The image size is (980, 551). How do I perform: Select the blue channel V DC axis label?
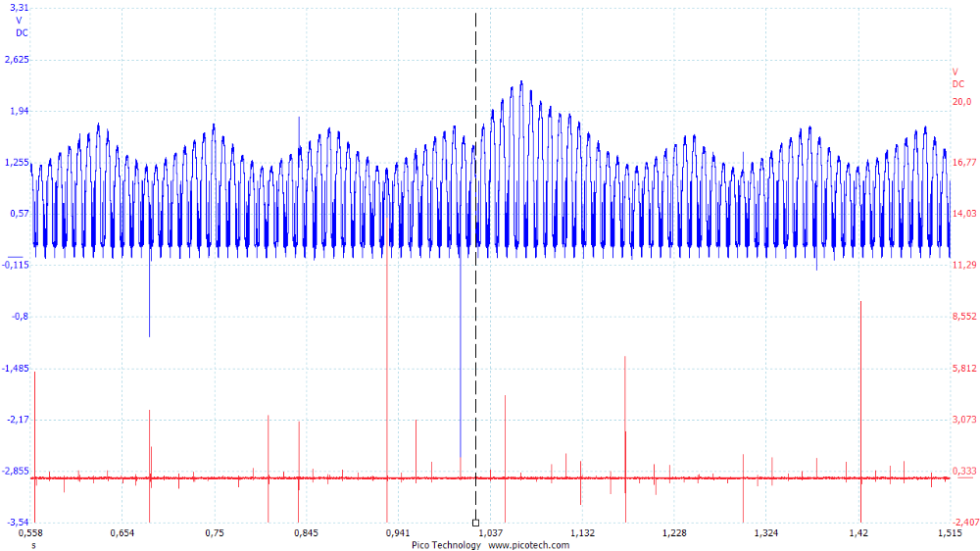pos(22,26)
